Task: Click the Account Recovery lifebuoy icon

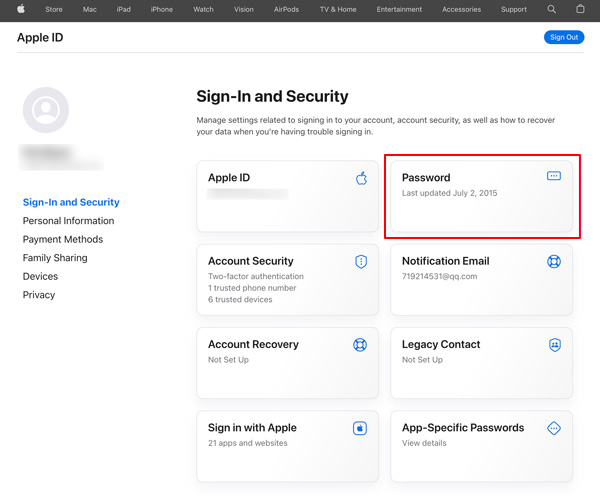Action: 360,345
